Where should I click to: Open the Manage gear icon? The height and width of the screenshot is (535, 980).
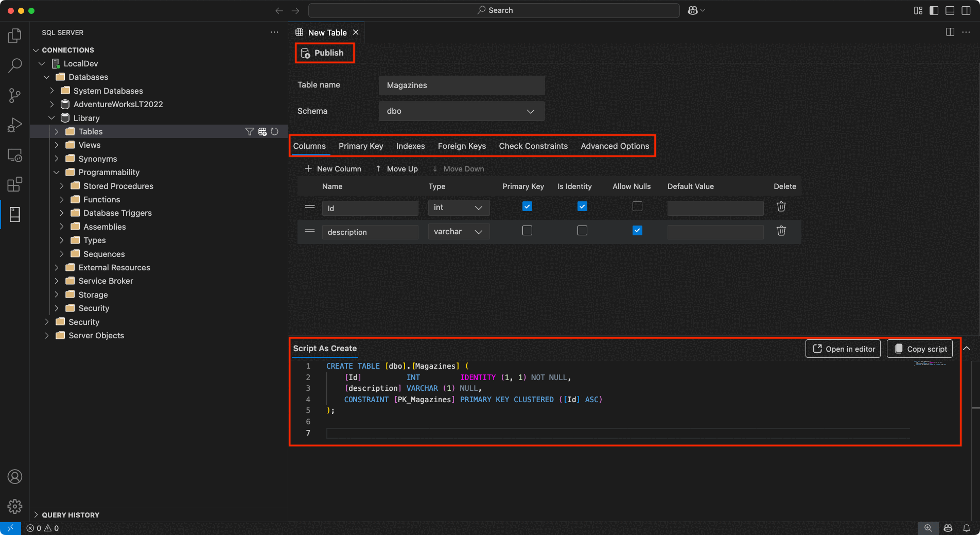pos(15,507)
